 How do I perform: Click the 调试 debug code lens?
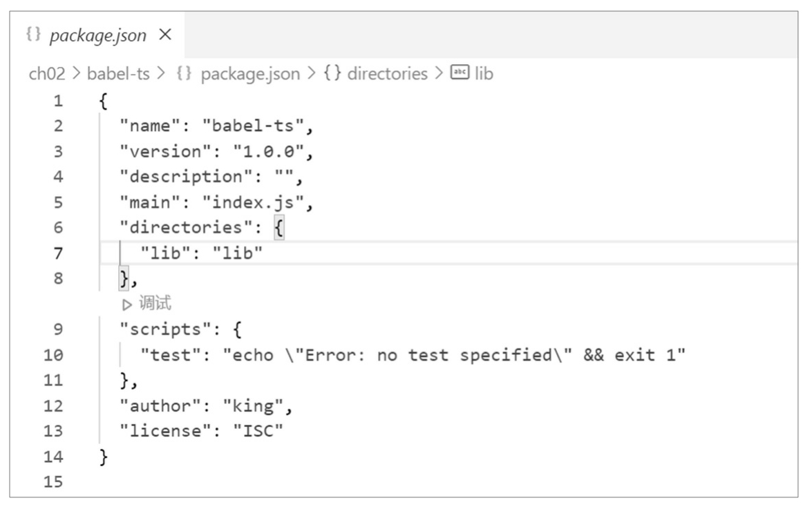pyautogui.click(x=155, y=303)
